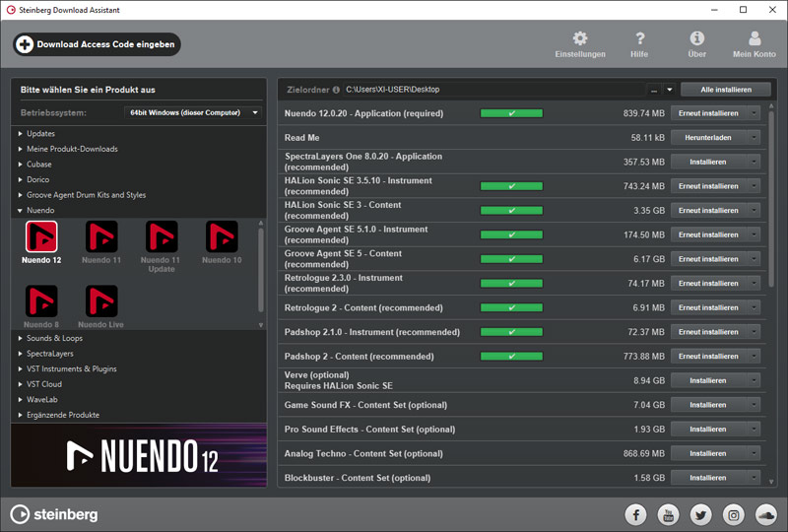Open dropdown arrow beside Pro Sound Effects Installieren
This screenshot has height=532, width=788.
click(754, 430)
